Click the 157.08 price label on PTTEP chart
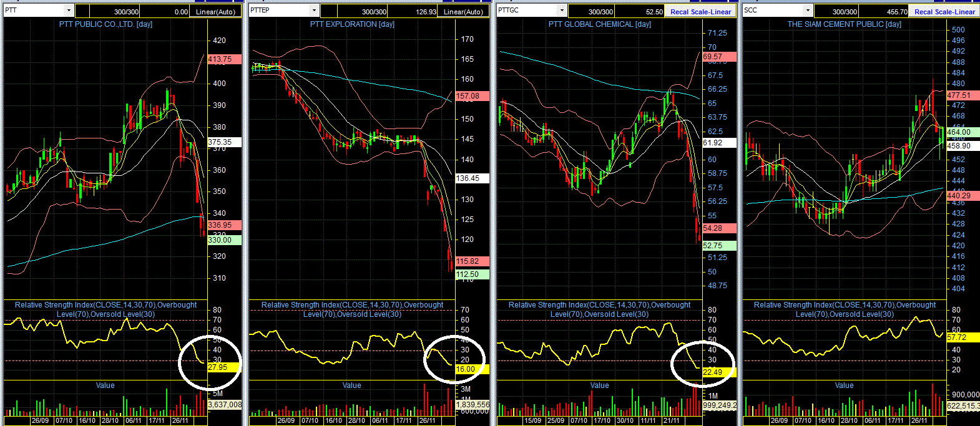 pyautogui.click(x=473, y=96)
